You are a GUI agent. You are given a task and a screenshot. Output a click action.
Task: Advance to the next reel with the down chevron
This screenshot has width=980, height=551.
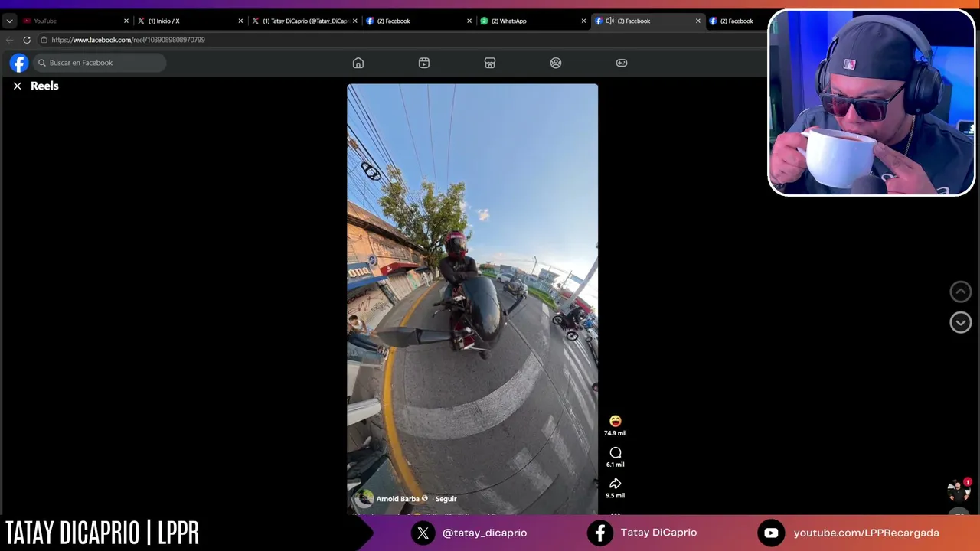(960, 322)
